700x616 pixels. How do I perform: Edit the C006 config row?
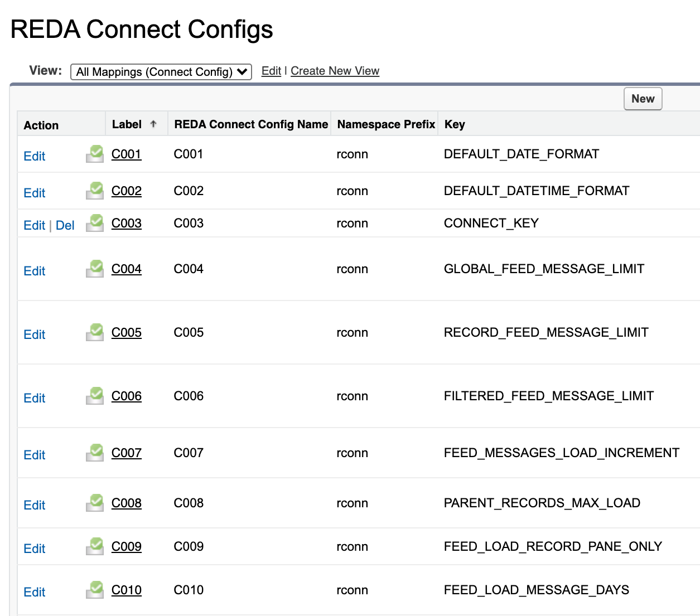point(35,398)
